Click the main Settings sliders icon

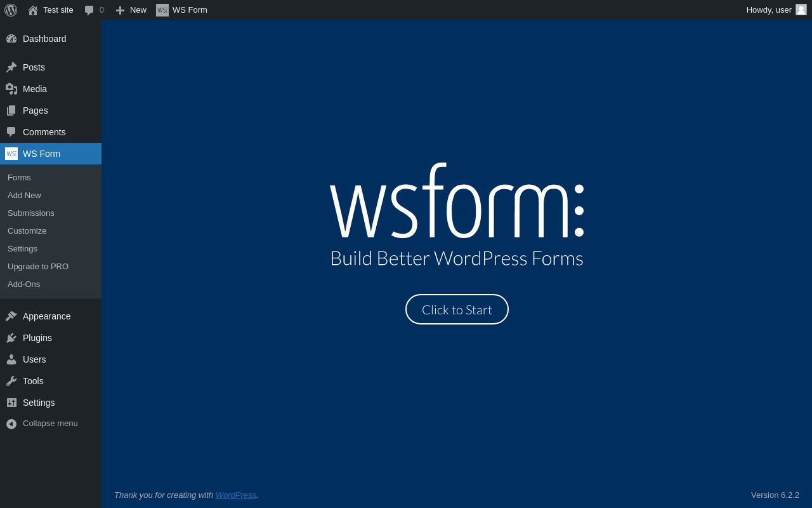tap(11, 403)
